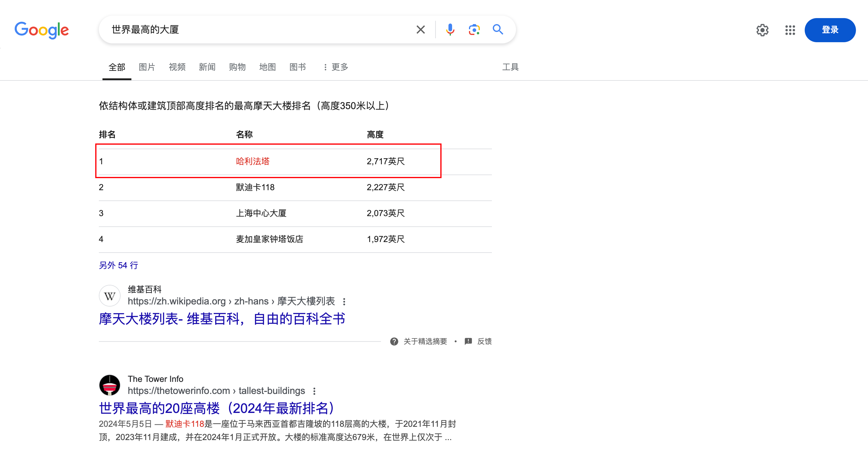The height and width of the screenshot is (469, 868).
Task: Click the height value 2,073英尺
Action: click(385, 213)
